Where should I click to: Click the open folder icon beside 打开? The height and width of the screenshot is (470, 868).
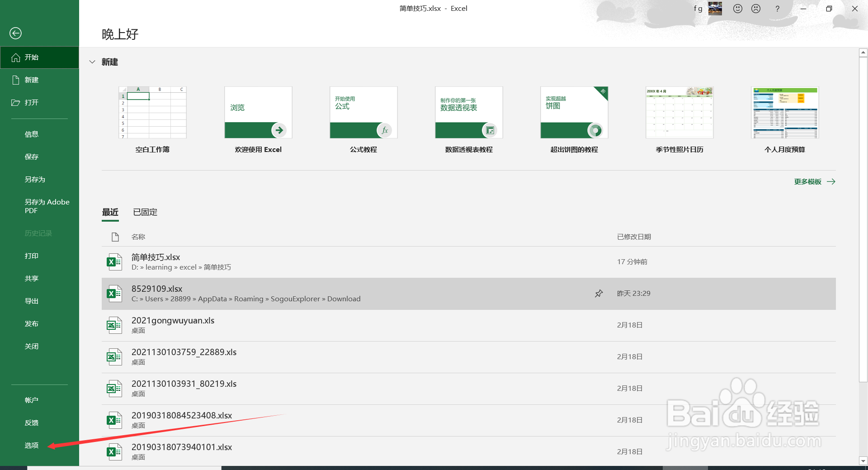16,103
